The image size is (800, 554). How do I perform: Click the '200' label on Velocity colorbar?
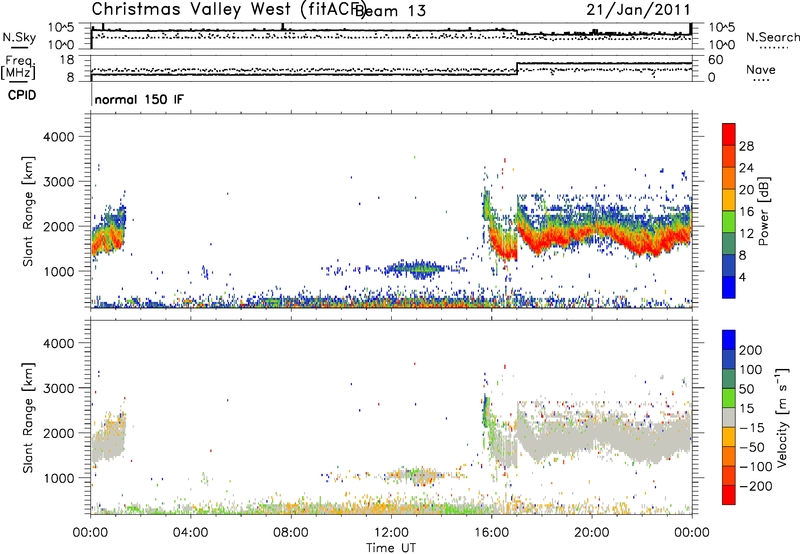click(751, 350)
